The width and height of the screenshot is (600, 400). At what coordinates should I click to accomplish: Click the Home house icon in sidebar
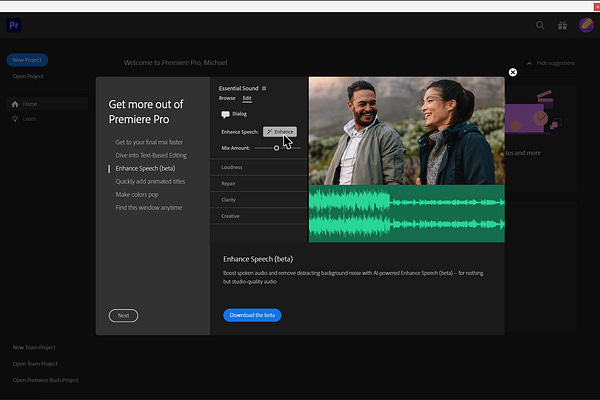tap(15, 104)
